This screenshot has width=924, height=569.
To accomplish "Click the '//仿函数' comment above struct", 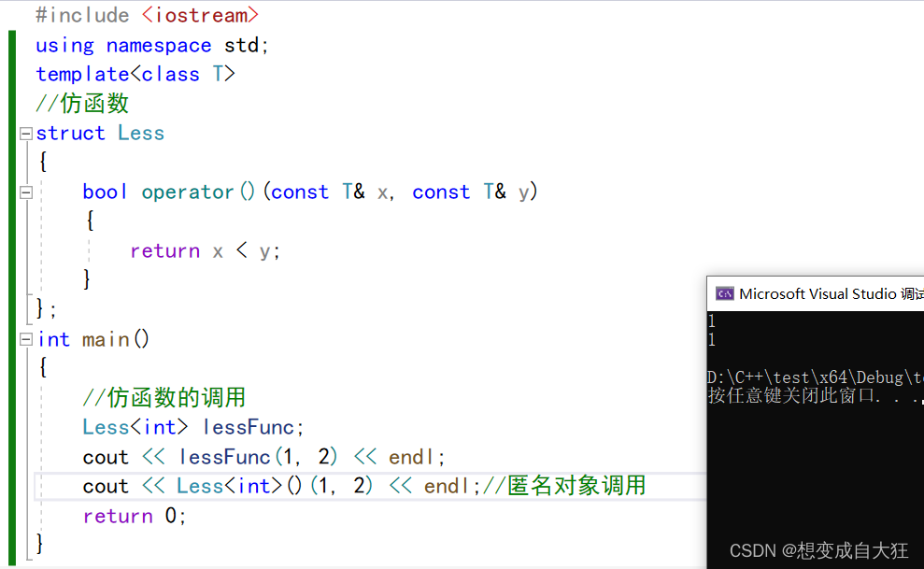I will coord(82,104).
